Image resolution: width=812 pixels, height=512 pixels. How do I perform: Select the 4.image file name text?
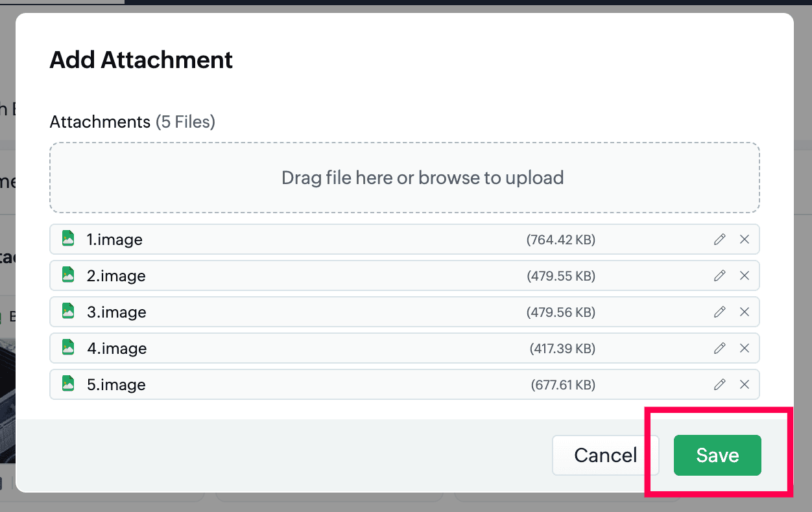pos(117,349)
